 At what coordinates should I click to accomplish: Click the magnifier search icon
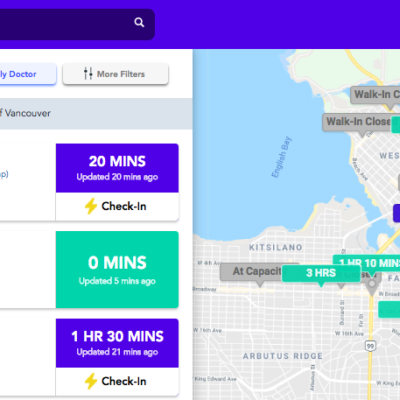tap(139, 22)
